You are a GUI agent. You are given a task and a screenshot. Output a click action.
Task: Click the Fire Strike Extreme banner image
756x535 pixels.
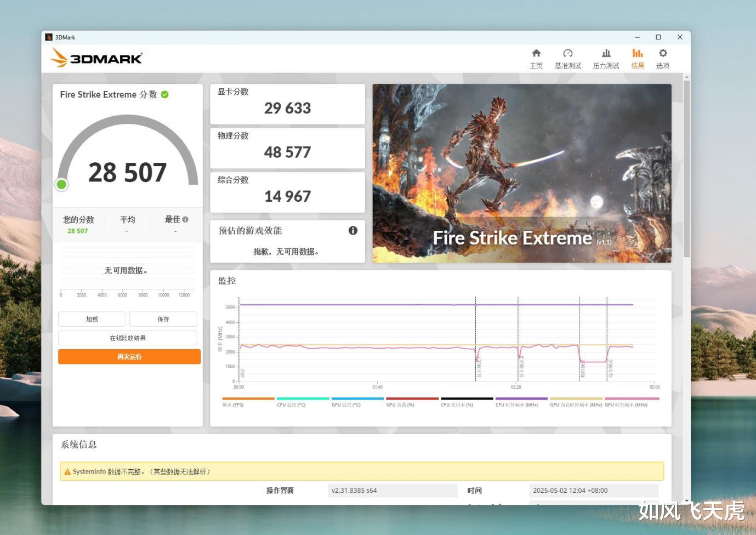pos(522,173)
